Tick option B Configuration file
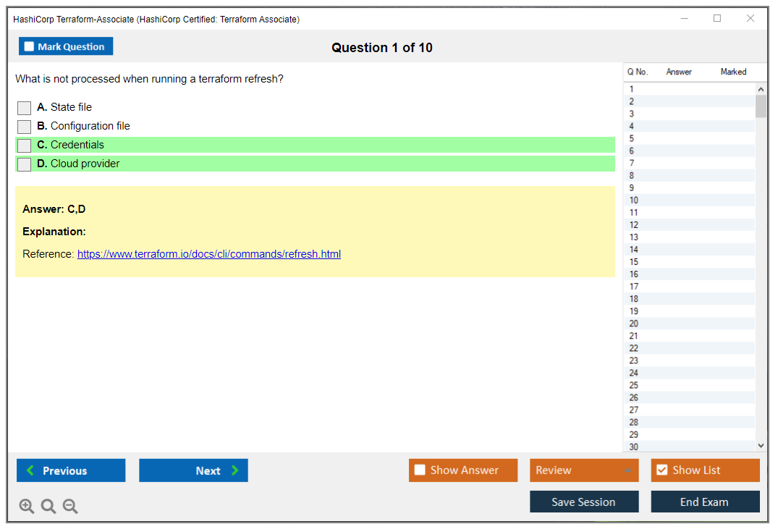 [25, 127]
